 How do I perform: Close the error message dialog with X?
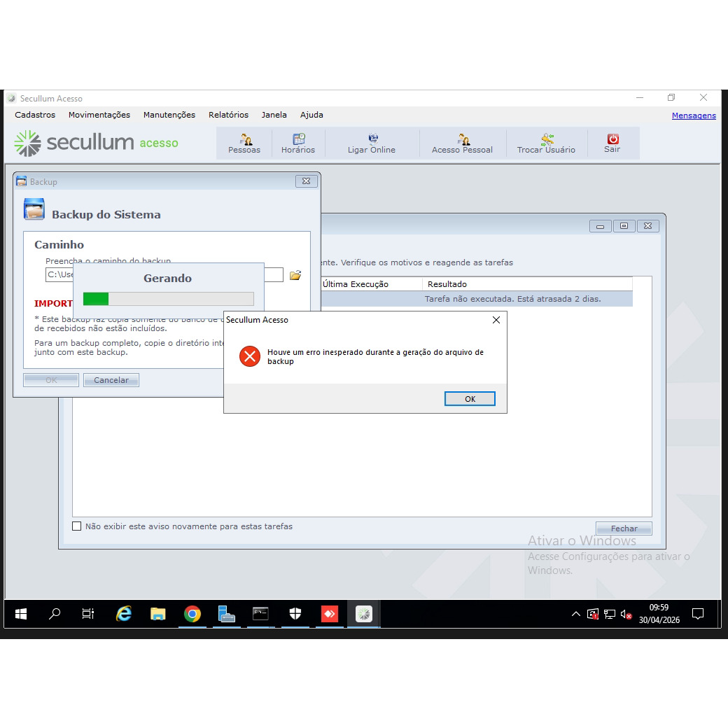coord(496,320)
